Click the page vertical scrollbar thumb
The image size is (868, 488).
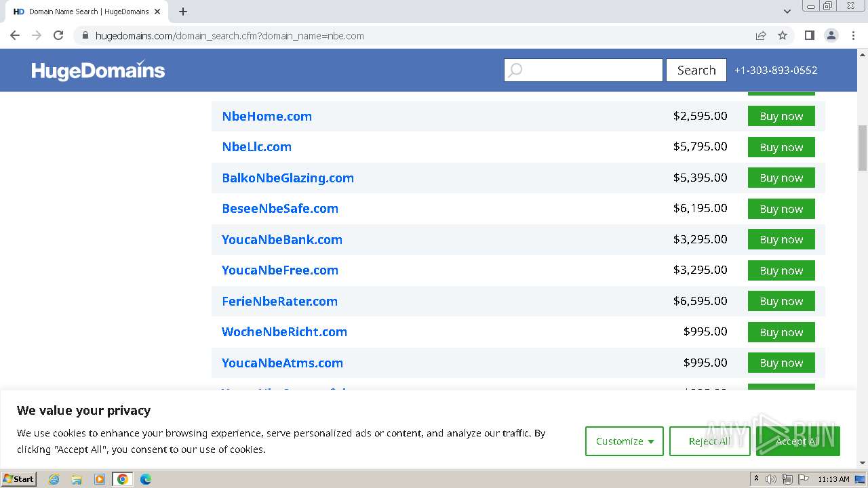pyautogui.click(x=863, y=148)
